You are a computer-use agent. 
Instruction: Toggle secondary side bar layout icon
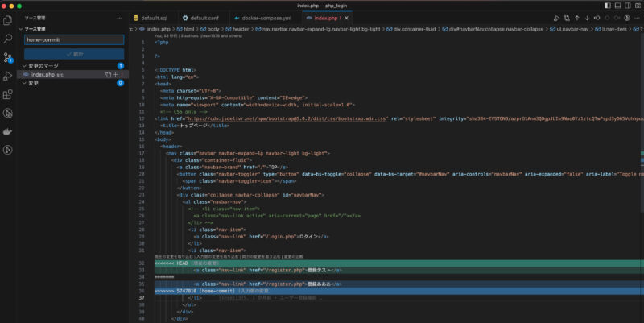tap(628, 6)
